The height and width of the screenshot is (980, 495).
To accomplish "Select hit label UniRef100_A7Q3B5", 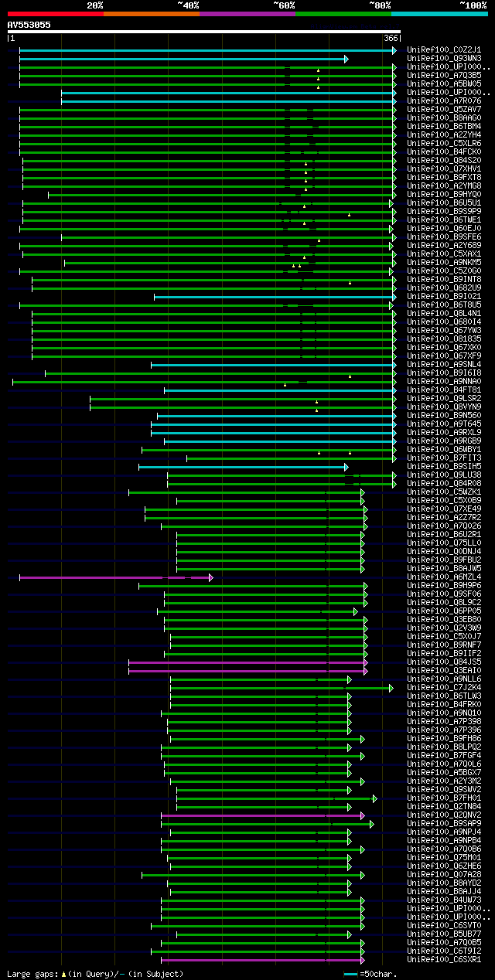I will [x=444, y=76].
